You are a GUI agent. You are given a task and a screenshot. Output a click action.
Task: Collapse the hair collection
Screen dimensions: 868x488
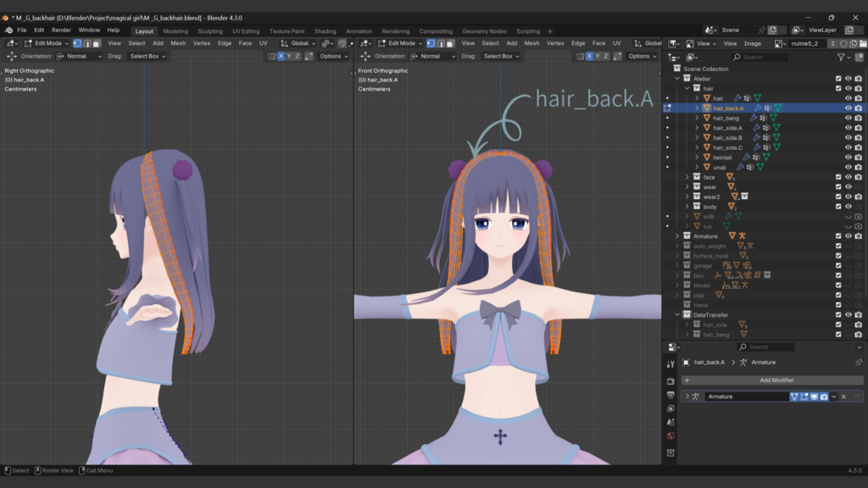coord(686,88)
